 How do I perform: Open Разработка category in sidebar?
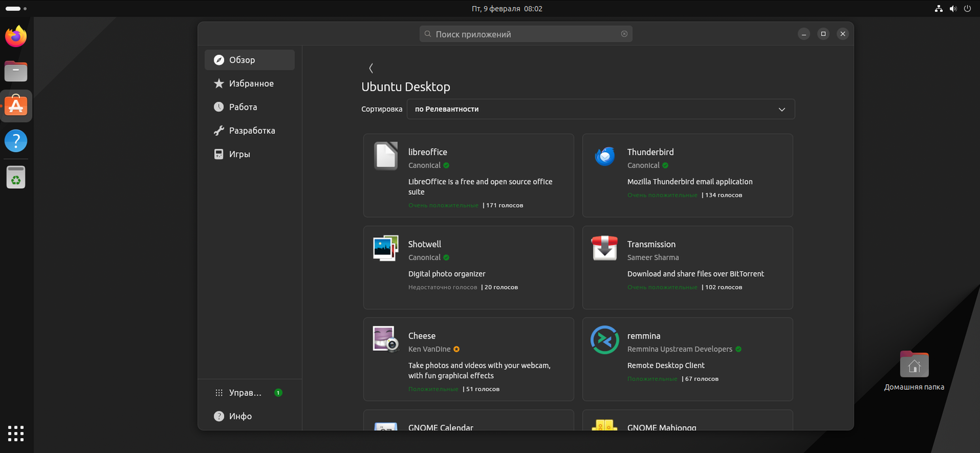click(250, 131)
